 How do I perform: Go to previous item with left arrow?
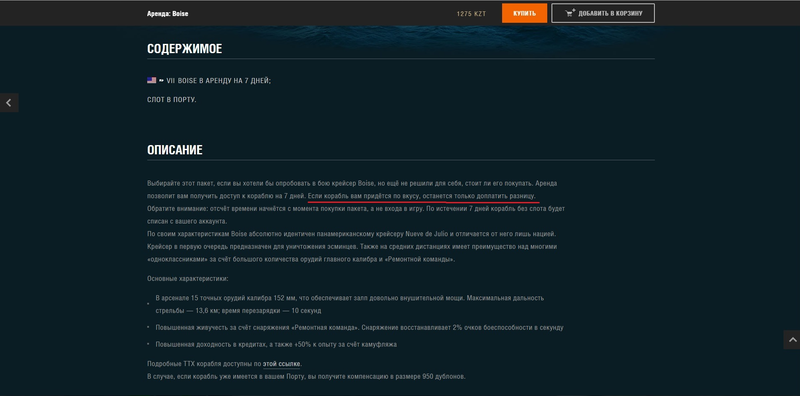9,103
